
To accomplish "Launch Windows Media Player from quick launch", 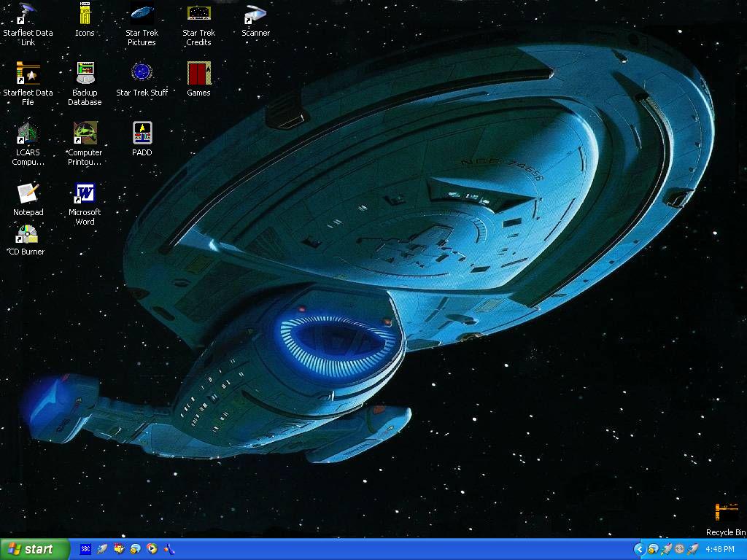I will click(152, 549).
